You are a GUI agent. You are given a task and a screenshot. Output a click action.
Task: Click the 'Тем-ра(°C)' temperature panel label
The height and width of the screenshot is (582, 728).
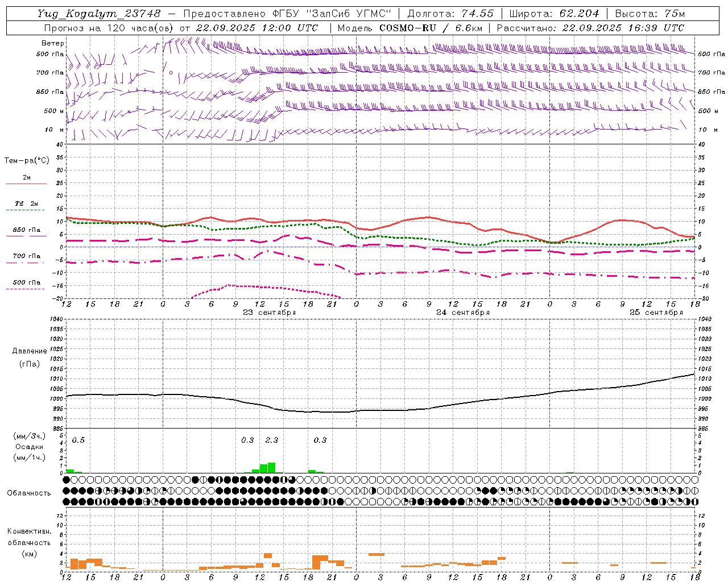[27, 161]
